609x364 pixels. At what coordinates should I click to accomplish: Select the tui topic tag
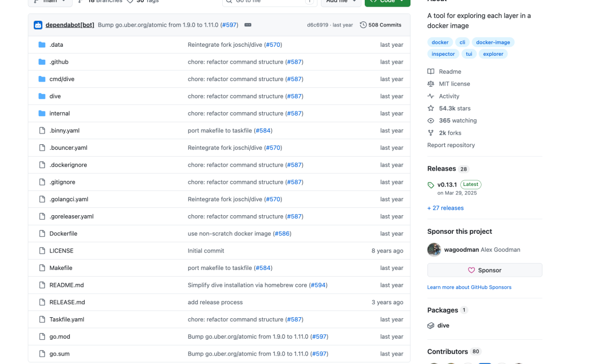click(x=469, y=54)
